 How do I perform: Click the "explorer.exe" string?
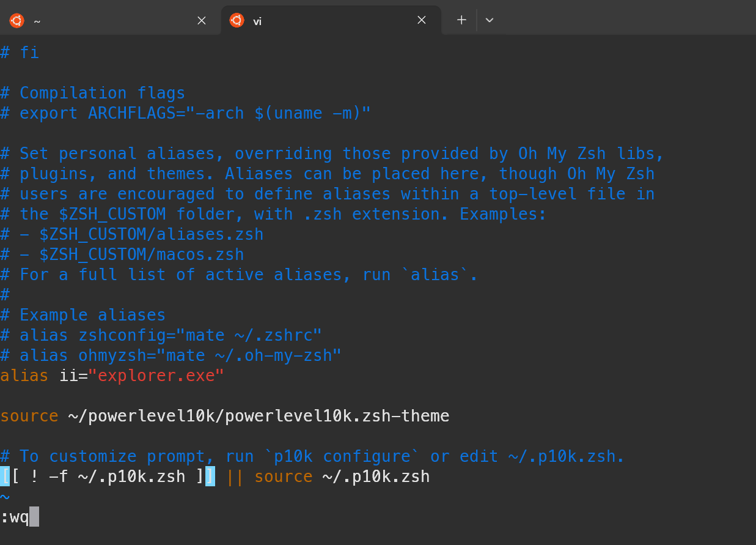pos(156,376)
